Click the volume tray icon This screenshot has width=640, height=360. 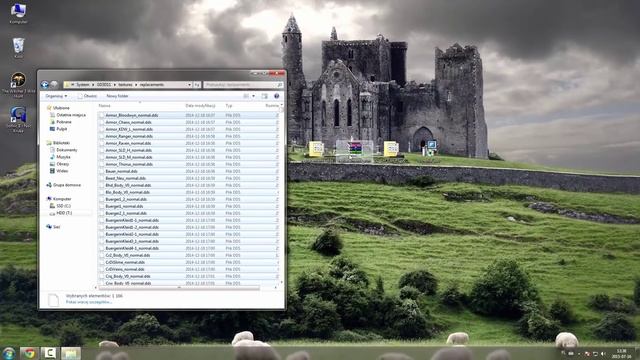pos(603,354)
